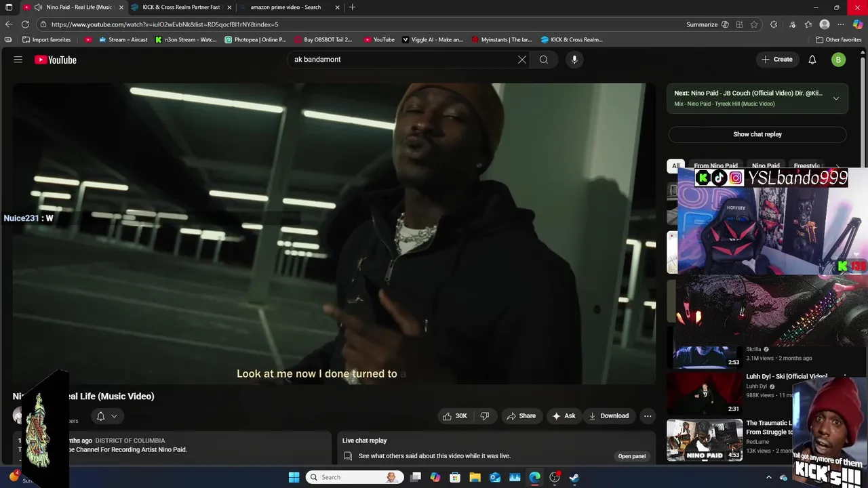868x488 pixels.
Task: Open the account avatar 'B' menu
Action: pyautogui.click(x=839, y=60)
